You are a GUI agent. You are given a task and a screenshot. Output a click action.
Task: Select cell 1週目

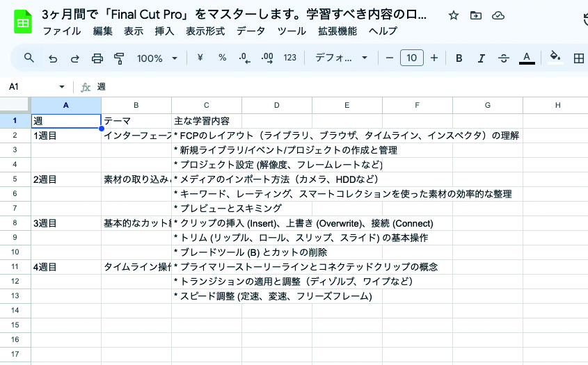coord(66,136)
